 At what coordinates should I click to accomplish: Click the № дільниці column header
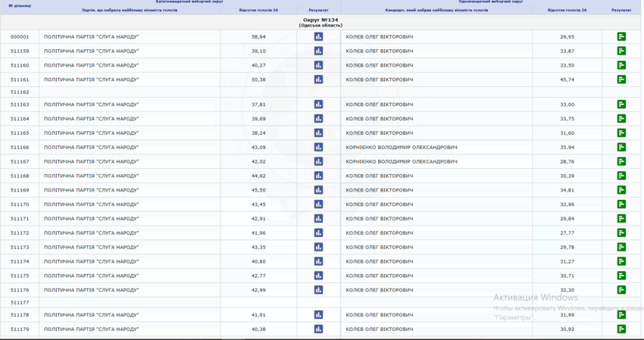20,6
